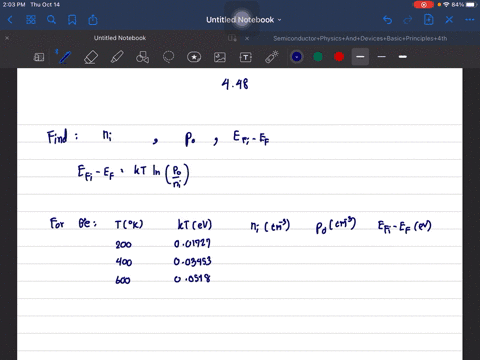Viewport: 480px width, 360px height.
Task: Select the short thick stroke thickness
Action: [403, 57]
